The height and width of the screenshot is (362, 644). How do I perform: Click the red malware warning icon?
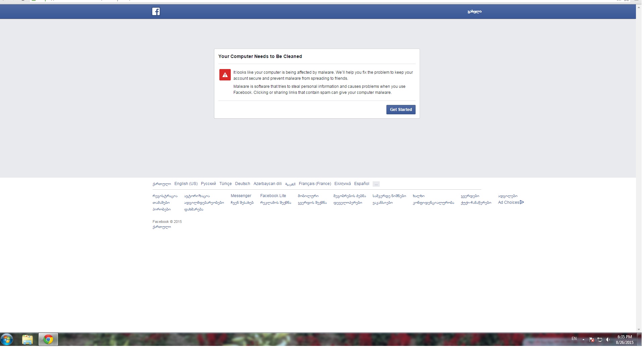(x=225, y=75)
